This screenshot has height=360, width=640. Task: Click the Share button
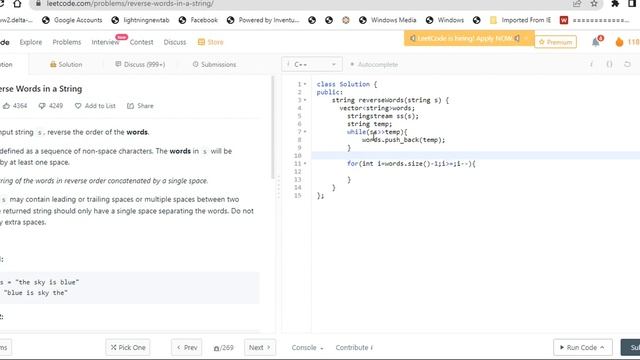140,106
